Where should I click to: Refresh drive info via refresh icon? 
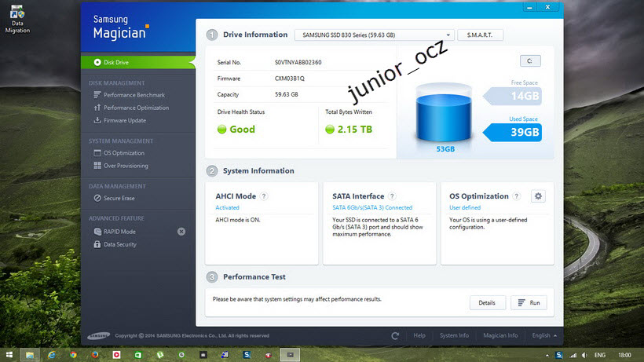395,336
